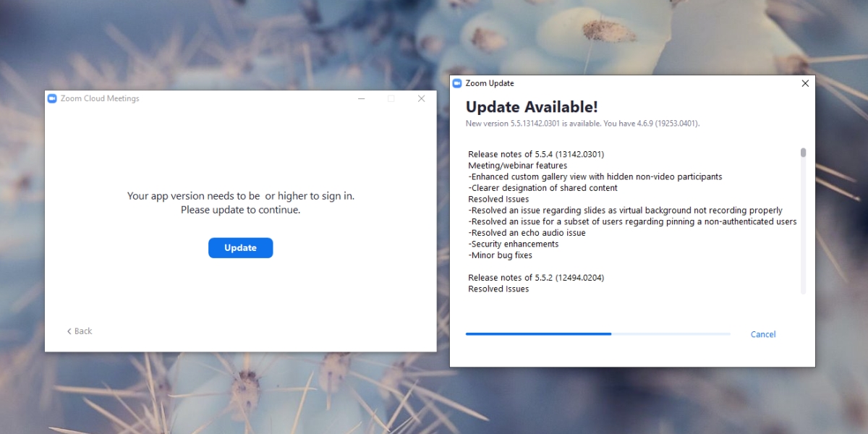
Task: Close the Zoom Update window
Action: pos(805,83)
